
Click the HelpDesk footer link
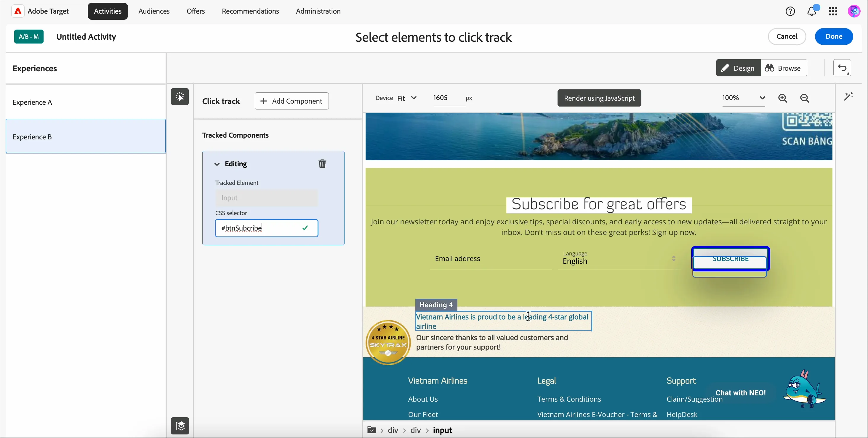(682, 414)
